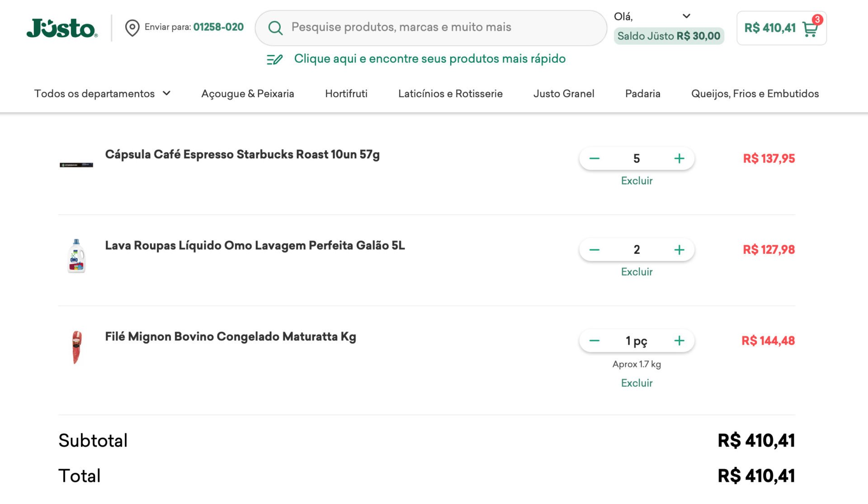Open Cápsula Café Espresso Starbucks product name

pos(242,155)
